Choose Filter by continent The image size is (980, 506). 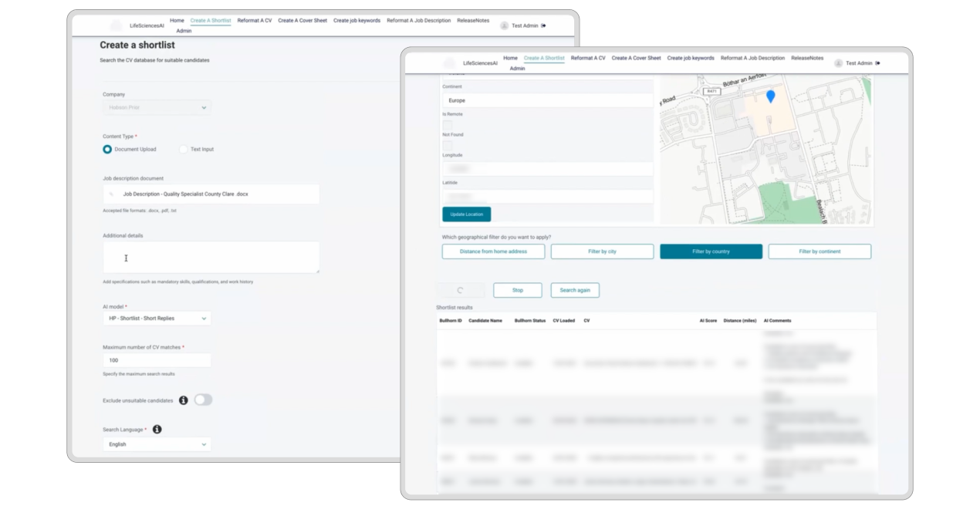pos(819,251)
